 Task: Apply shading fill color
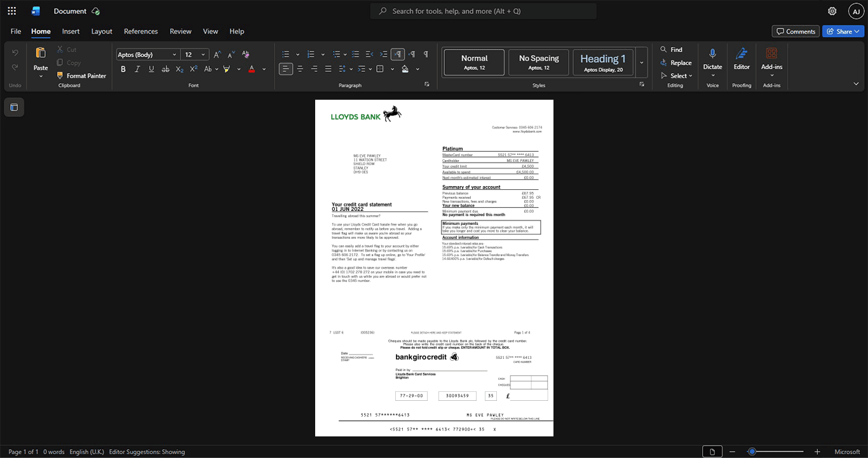[405, 69]
